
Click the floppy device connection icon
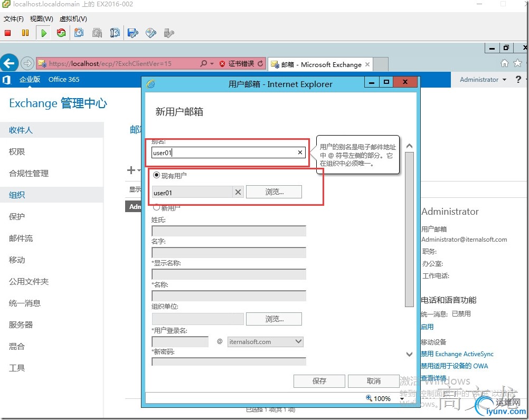(x=133, y=33)
